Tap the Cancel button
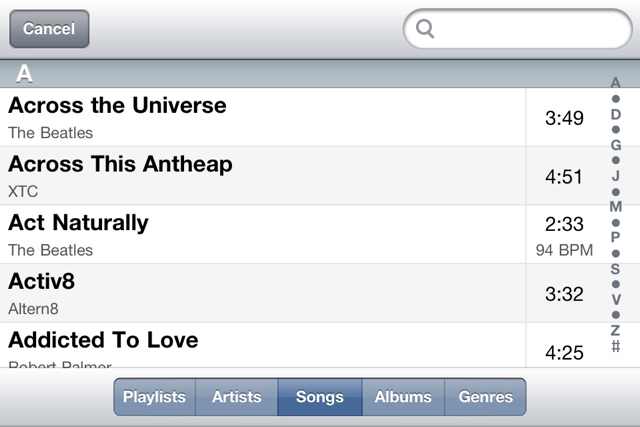The image size is (640, 427). pyautogui.click(x=49, y=29)
